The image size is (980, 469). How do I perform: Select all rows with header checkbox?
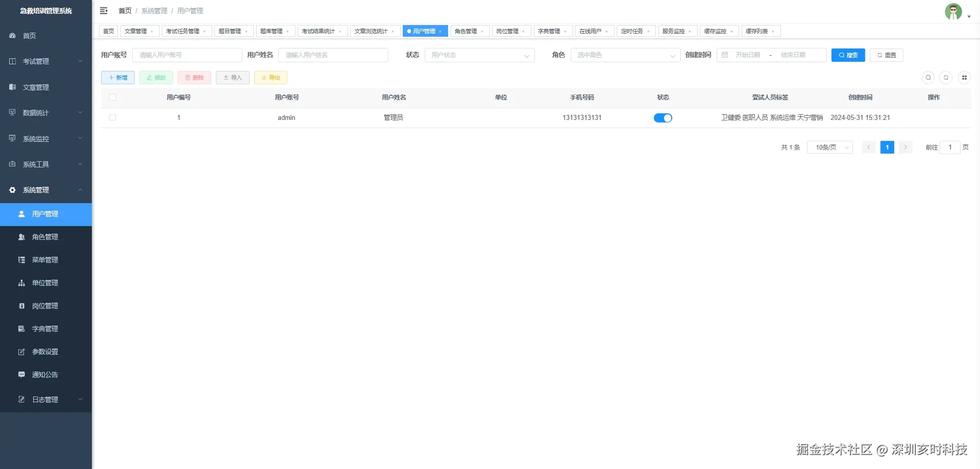pyautogui.click(x=113, y=97)
